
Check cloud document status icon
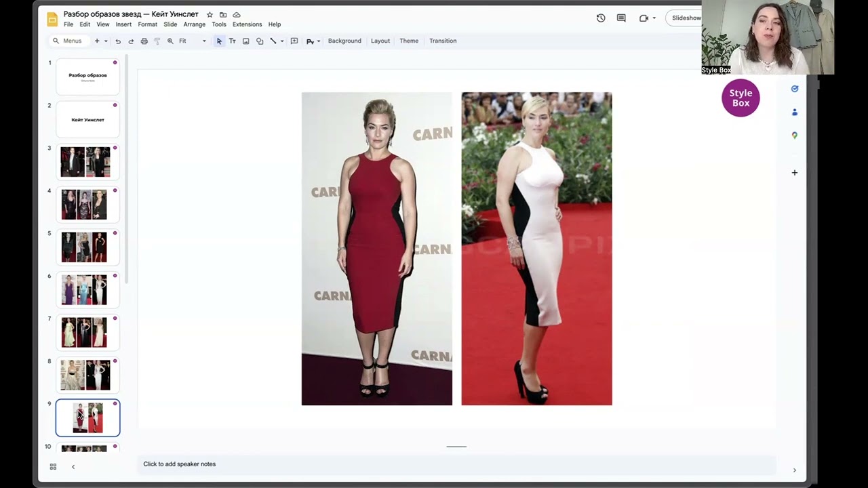tap(237, 15)
